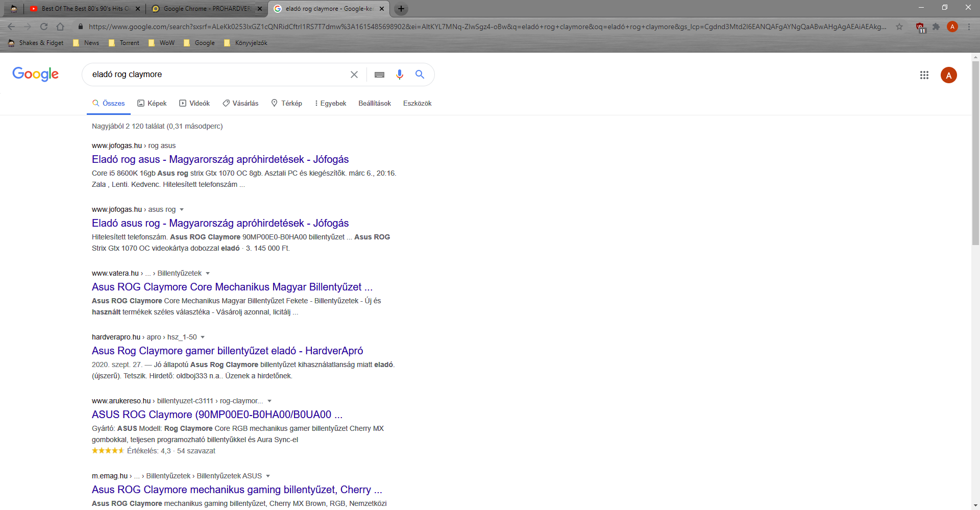Bookmark this page with star icon
The width and height of the screenshot is (980, 510).
click(899, 27)
